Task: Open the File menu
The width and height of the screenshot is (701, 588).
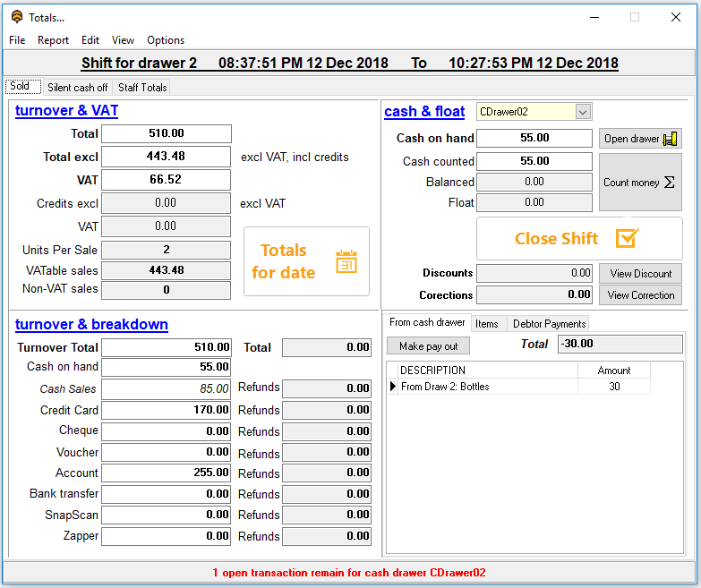Action: point(17,40)
